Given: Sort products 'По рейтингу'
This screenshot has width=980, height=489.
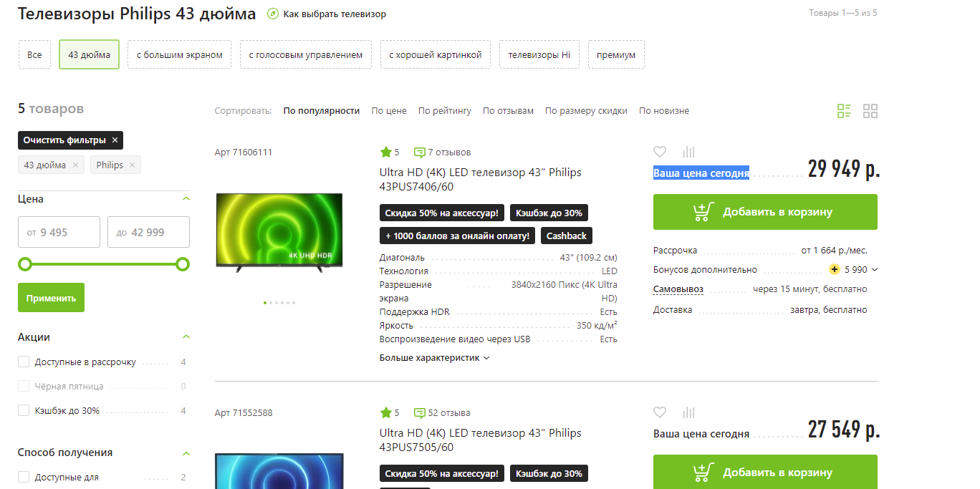Looking at the screenshot, I should tap(445, 111).
